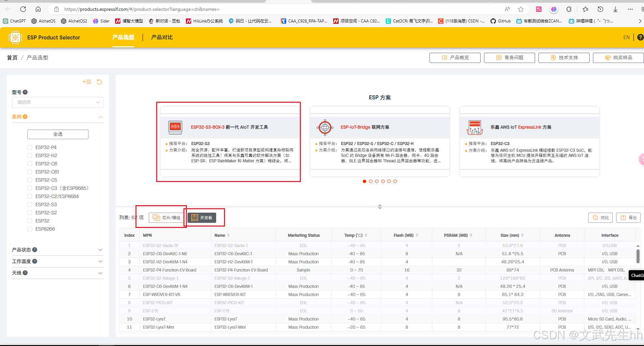Click the help question mark in yellow header
This screenshot has width=644, height=346.
[x=640, y=37]
